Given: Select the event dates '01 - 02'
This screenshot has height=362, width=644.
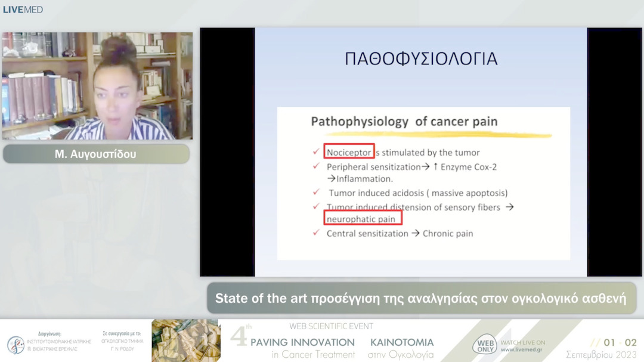Looking at the screenshot, I should click(620, 342).
